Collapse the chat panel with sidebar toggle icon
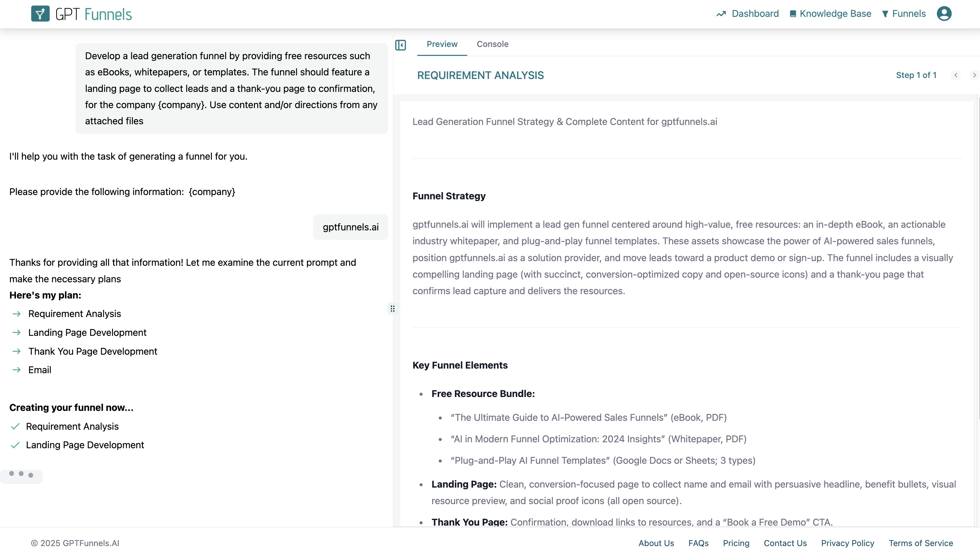The image size is (980, 556). [401, 45]
